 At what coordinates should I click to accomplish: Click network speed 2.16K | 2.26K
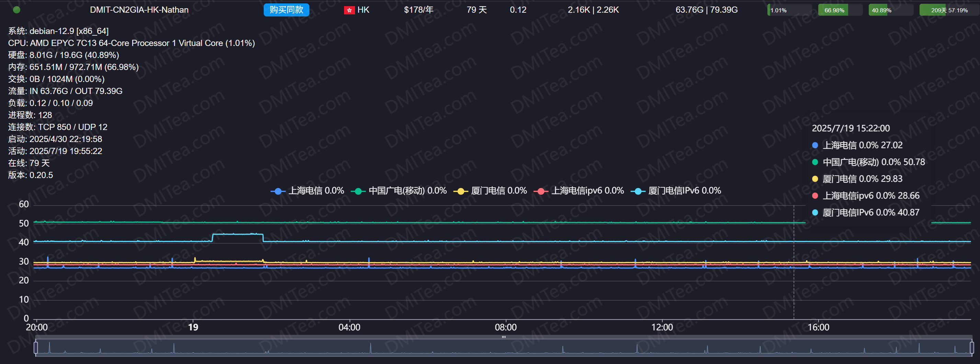pos(593,10)
